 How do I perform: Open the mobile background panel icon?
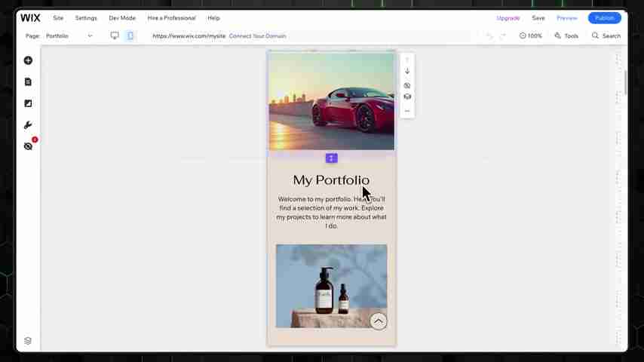[28, 103]
